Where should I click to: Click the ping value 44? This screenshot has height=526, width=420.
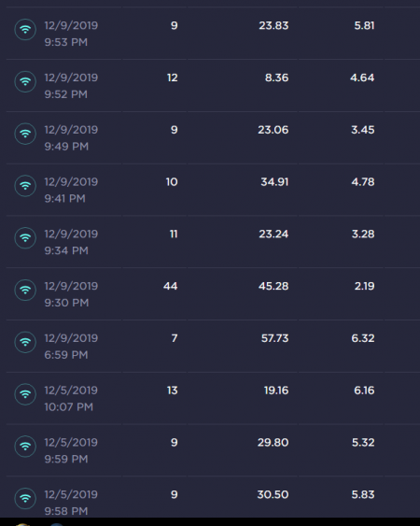point(170,286)
